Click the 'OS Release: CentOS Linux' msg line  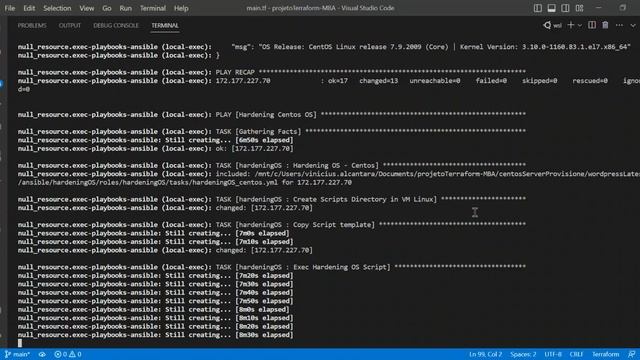point(324,47)
